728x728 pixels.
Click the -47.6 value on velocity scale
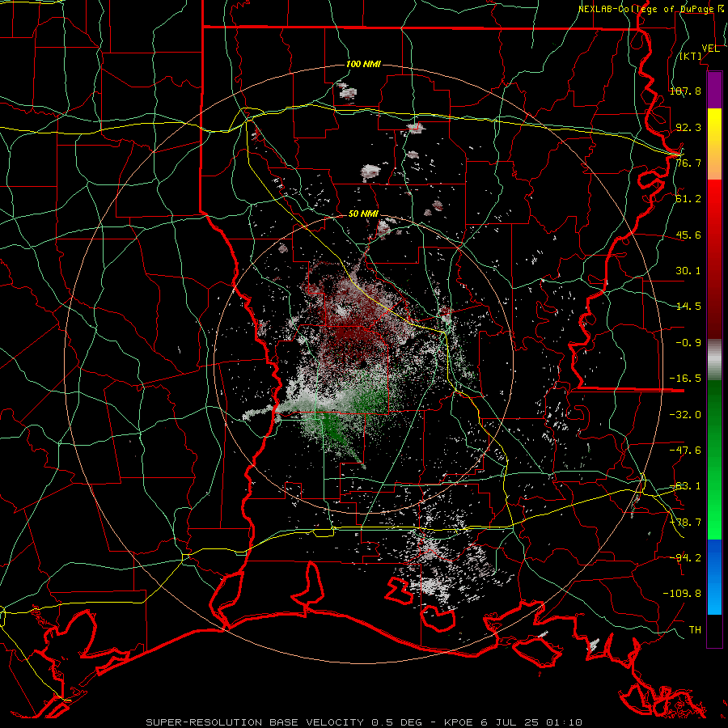click(x=685, y=451)
